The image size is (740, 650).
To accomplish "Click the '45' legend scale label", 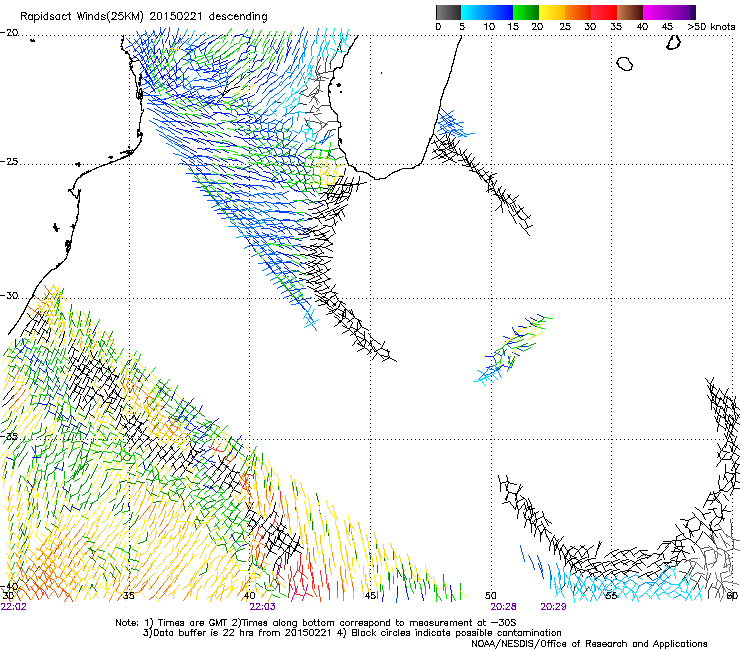I will tap(667, 27).
